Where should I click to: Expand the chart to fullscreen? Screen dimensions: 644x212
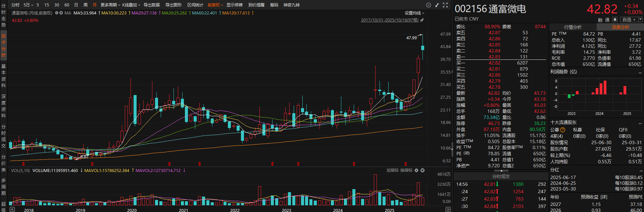445,5
